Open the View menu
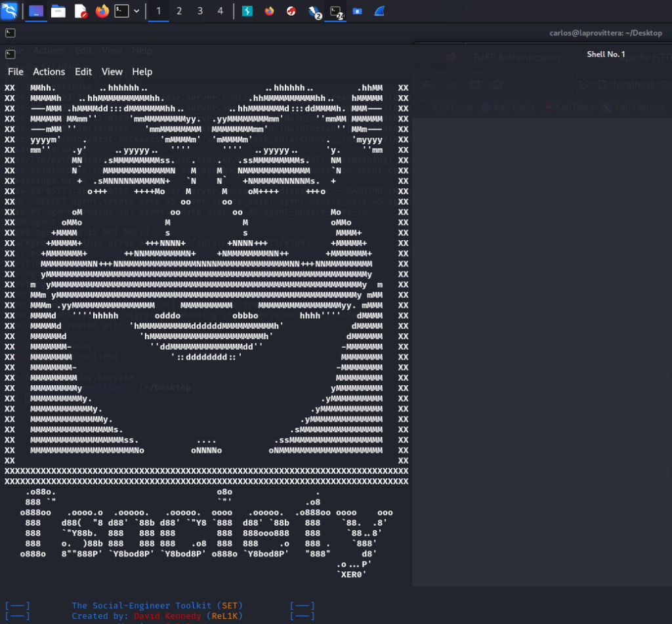The width and height of the screenshot is (672, 624). [x=112, y=72]
